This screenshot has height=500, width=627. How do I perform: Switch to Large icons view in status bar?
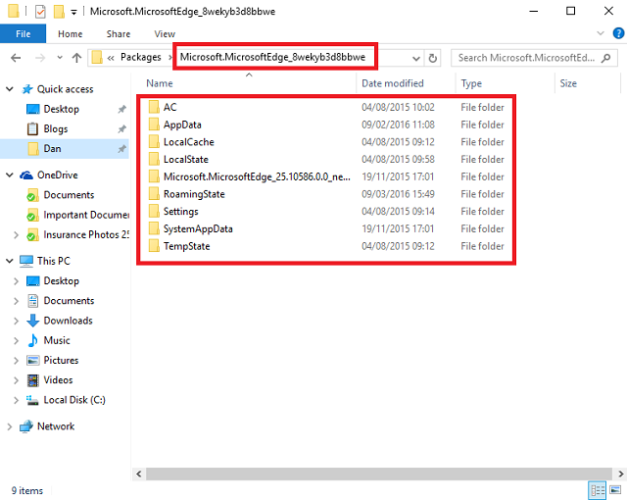pyautogui.click(x=615, y=490)
